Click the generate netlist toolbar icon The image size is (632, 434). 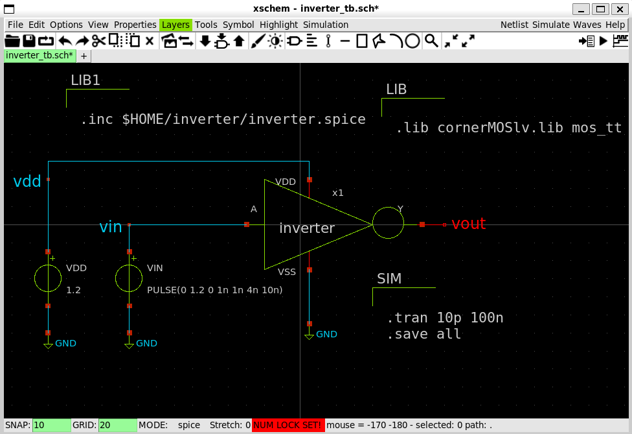click(586, 41)
